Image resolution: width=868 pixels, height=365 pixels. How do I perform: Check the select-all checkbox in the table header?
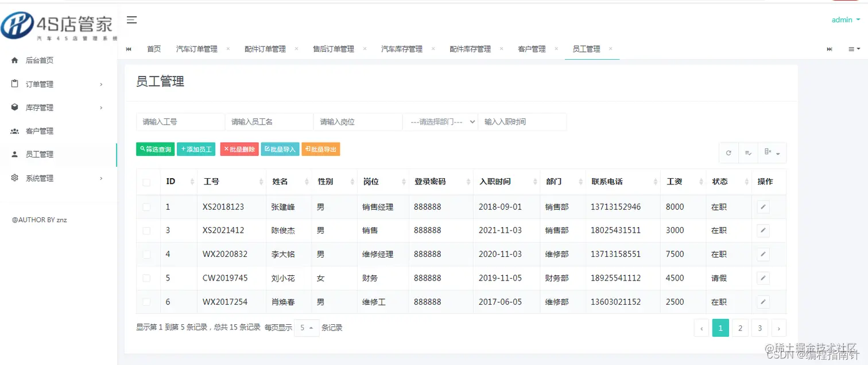pyautogui.click(x=146, y=182)
